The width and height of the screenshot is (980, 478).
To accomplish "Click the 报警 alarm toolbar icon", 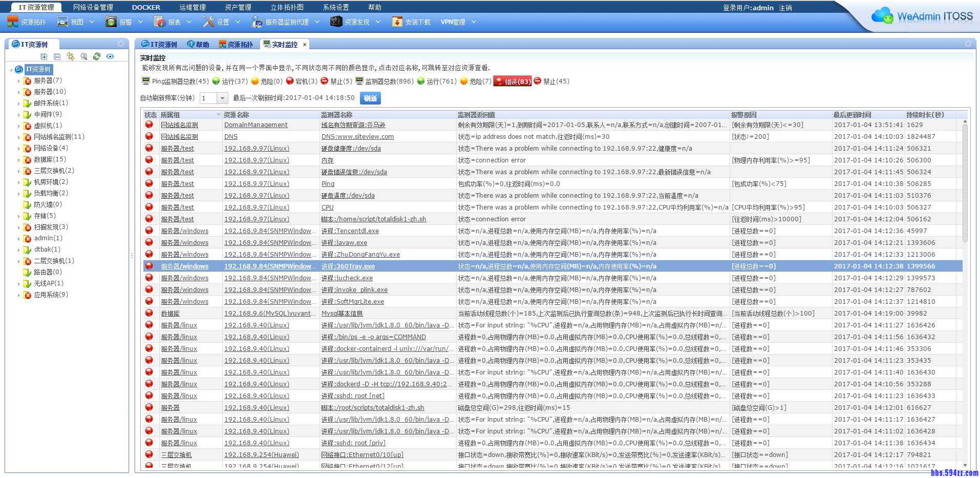I will click(x=123, y=22).
